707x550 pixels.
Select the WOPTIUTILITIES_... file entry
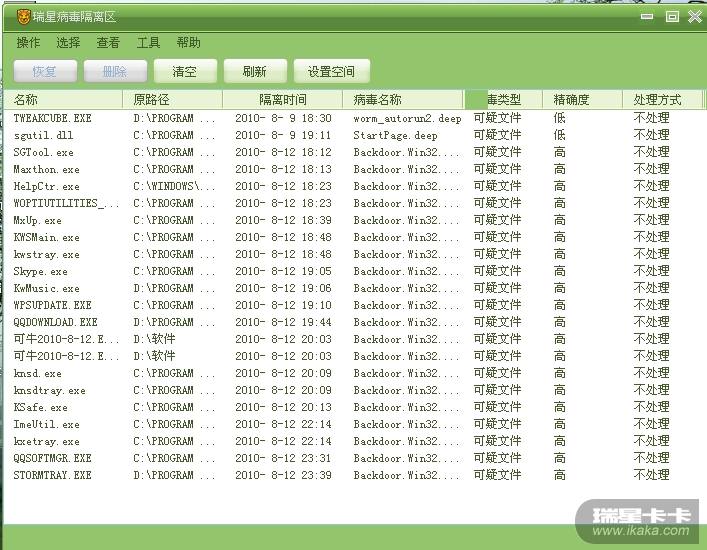tap(66, 203)
